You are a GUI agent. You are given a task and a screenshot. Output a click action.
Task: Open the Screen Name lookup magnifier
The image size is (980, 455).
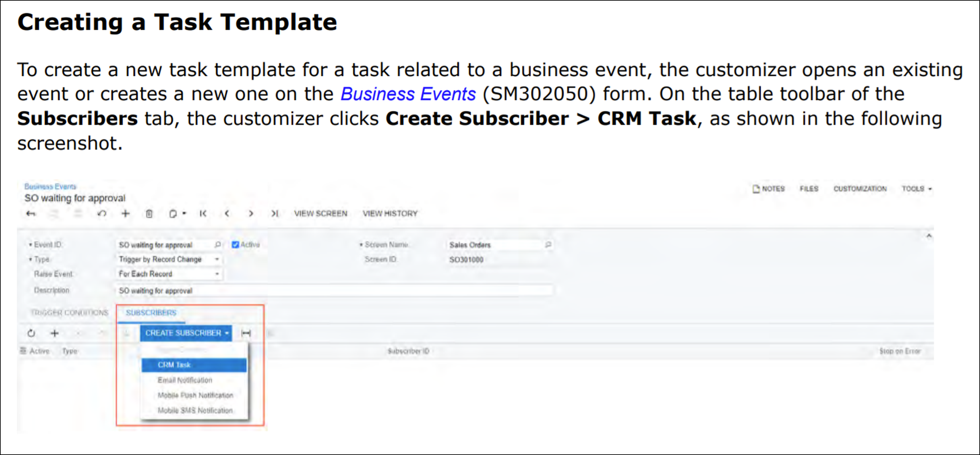548,245
